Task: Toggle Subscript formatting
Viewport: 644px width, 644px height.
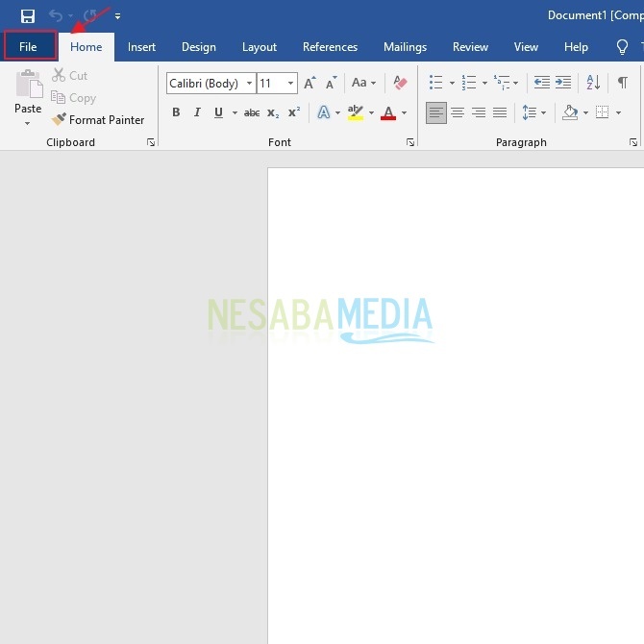Action: click(273, 112)
